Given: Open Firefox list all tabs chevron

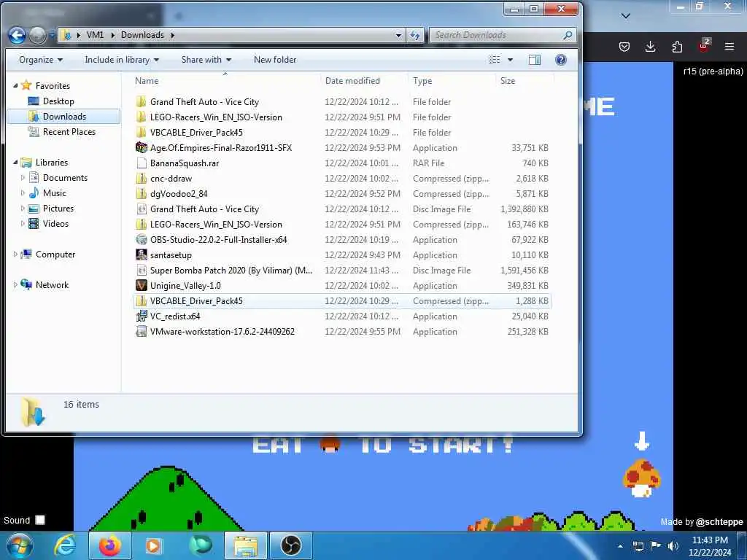Looking at the screenshot, I should pos(626,16).
